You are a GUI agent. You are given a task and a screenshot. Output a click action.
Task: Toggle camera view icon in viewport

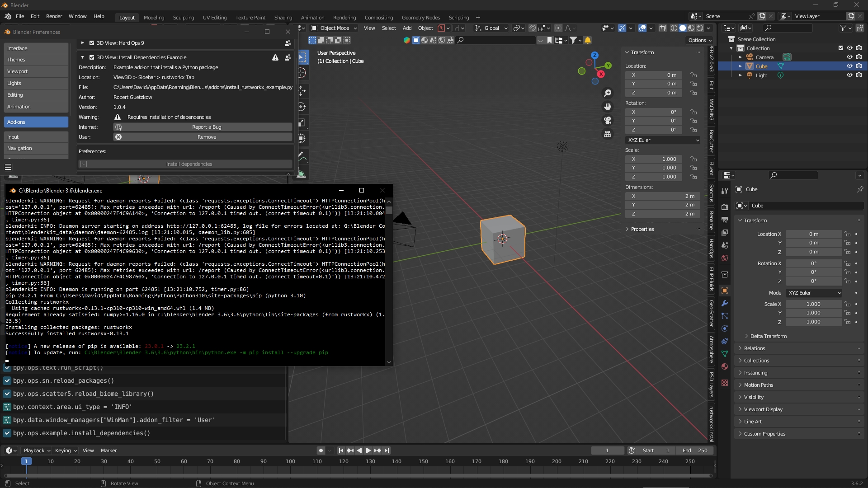(608, 120)
